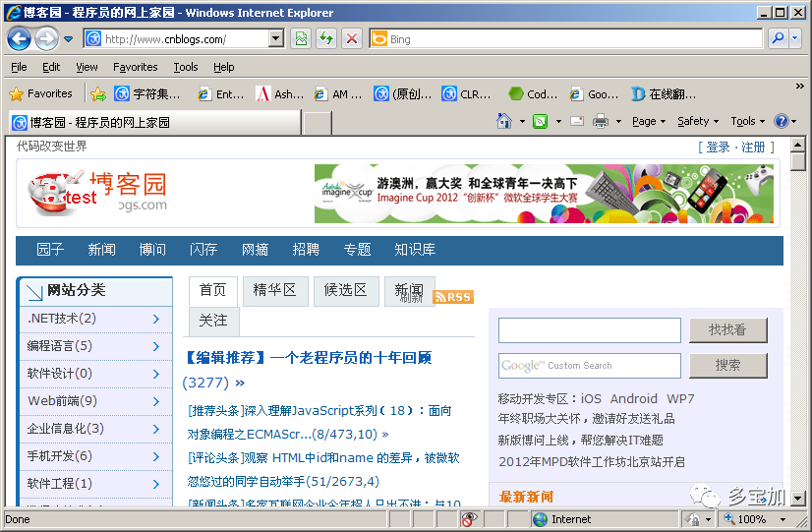Expand the Web前端(9) category arrow

point(156,401)
